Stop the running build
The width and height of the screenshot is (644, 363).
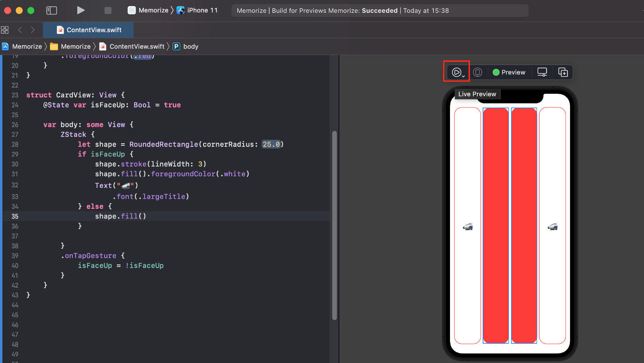(107, 10)
